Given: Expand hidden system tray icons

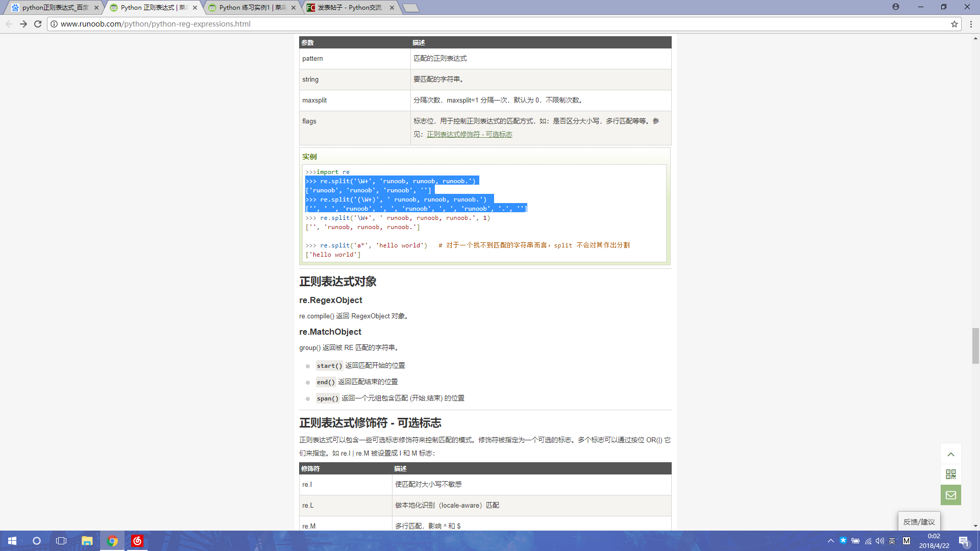Looking at the screenshot, I should [831, 541].
